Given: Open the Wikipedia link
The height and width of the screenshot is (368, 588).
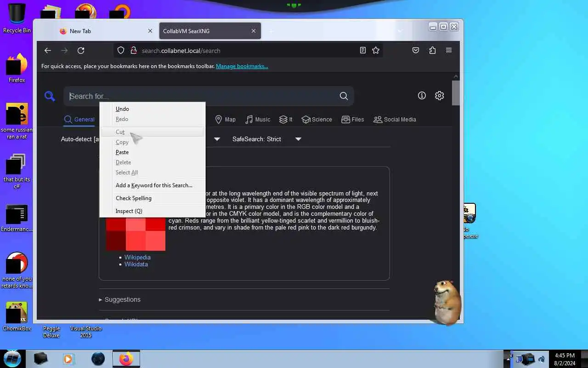Looking at the screenshot, I should [137, 257].
